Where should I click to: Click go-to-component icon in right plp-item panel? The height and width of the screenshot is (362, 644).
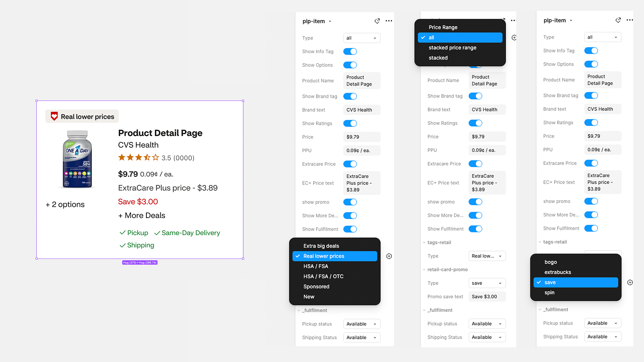point(618,20)
